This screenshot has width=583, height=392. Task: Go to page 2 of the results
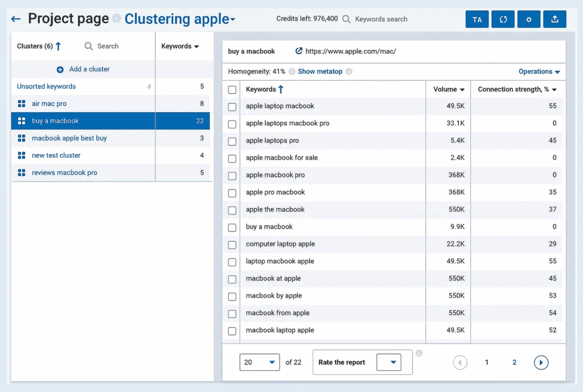[514, 362]
